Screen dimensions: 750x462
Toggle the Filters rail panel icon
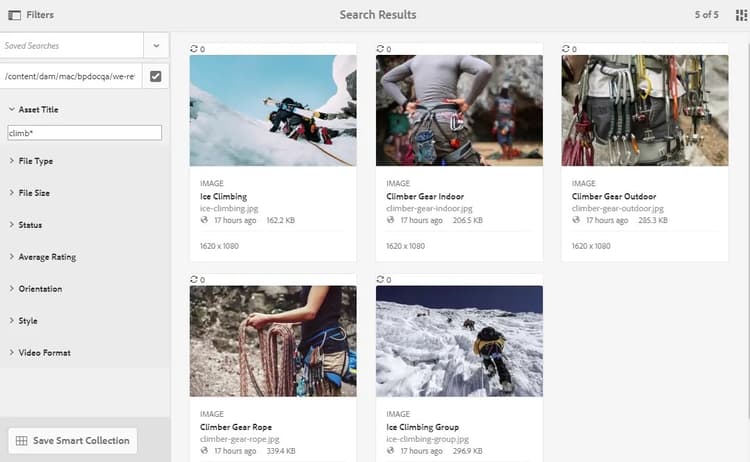(14, 15)
